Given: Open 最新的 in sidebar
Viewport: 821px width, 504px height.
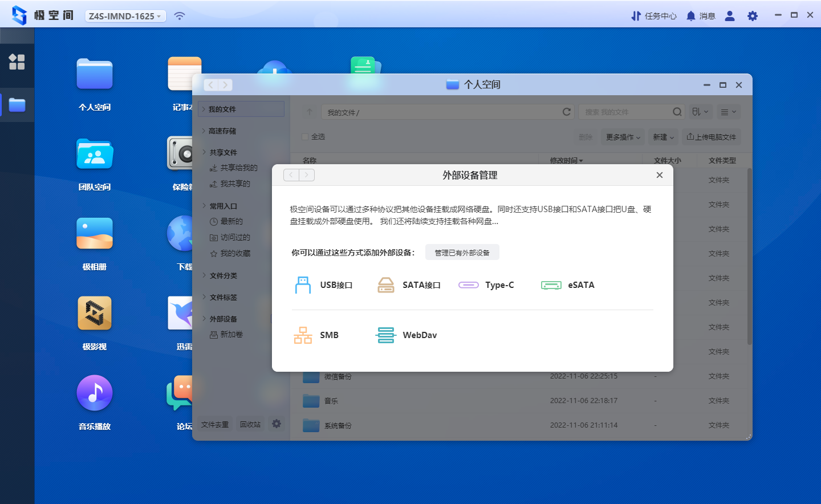Looking at the screenshot, I should click(x=226, y=221).
